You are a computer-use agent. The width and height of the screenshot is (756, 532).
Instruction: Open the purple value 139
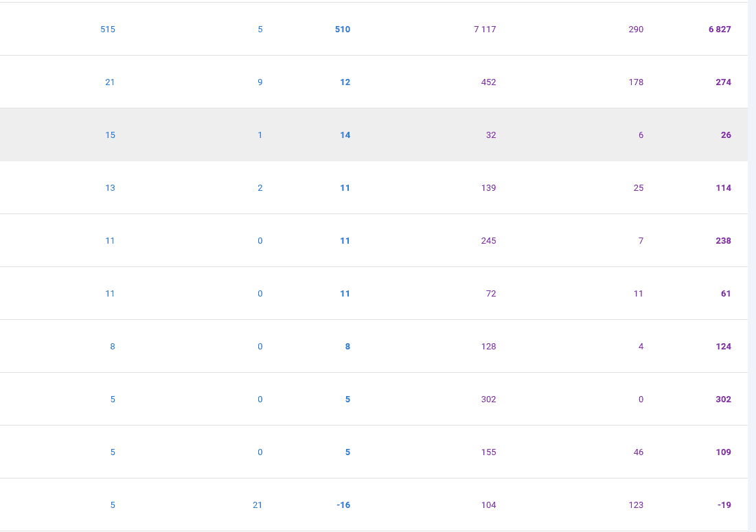point(488,188)
